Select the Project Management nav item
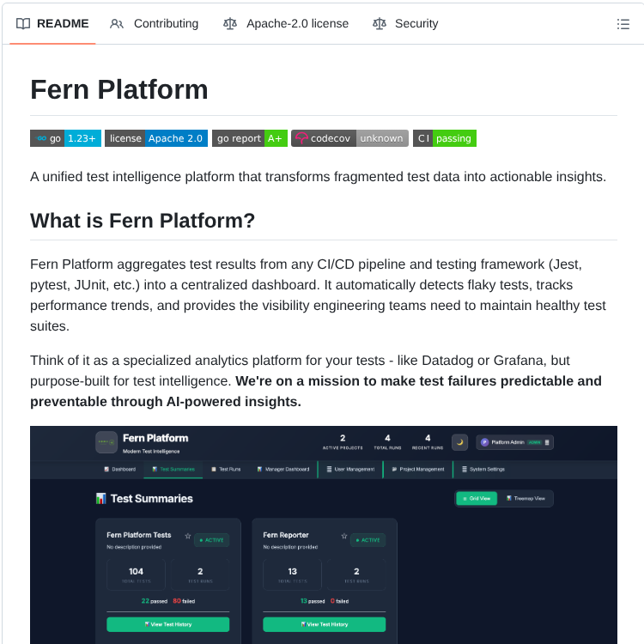 click(x=418, y=470)
